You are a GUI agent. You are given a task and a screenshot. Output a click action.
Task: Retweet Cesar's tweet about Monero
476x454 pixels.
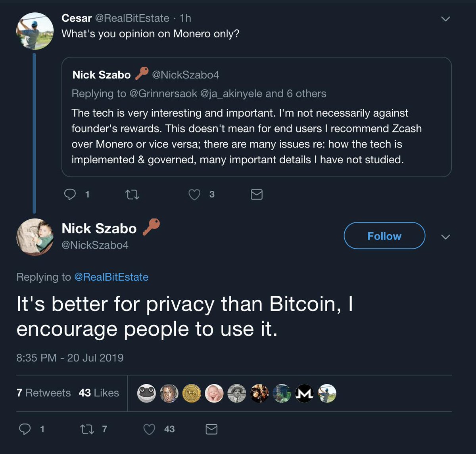(x=132, y=194)
